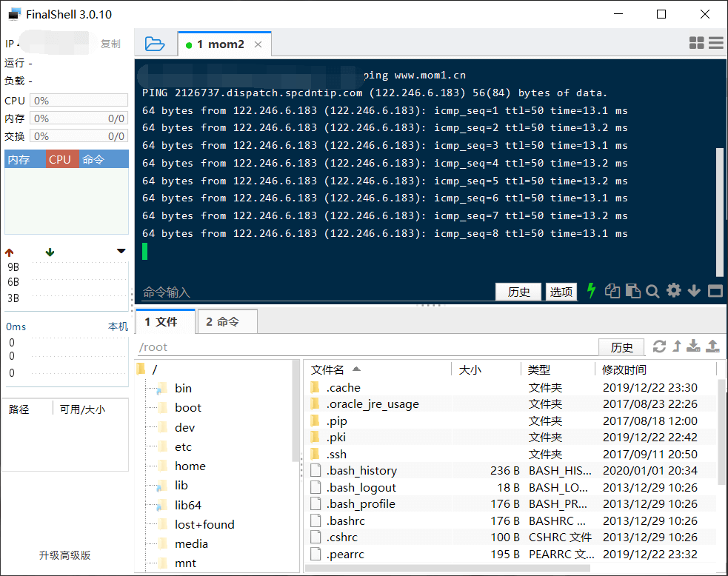This screenshot has height=576, width=728.
Task: Sort files by 修改时间 column header
Action: 656,370
